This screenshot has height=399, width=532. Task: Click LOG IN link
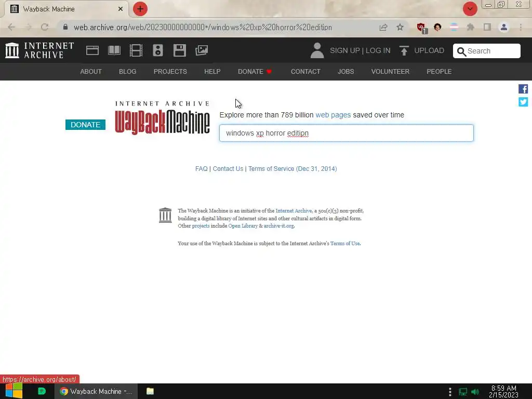378,50
